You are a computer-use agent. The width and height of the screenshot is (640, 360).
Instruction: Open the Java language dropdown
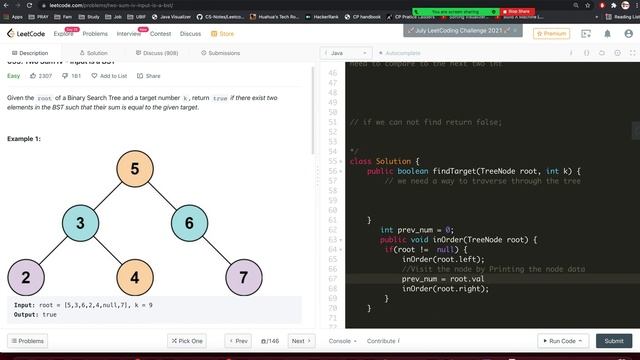345,53
